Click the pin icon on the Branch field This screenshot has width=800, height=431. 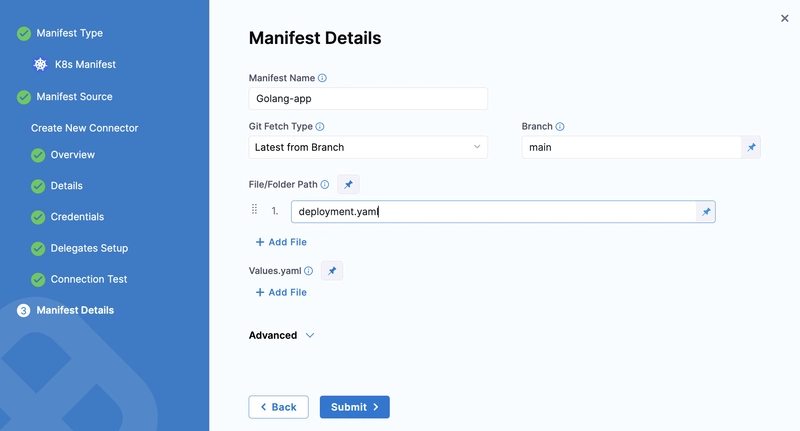[x=751, y=147]
